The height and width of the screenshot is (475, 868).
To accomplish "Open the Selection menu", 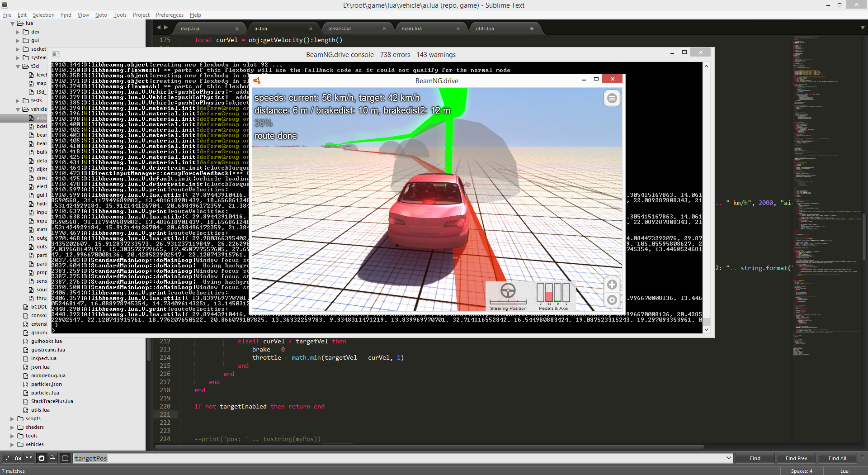I will coord(43,15).
